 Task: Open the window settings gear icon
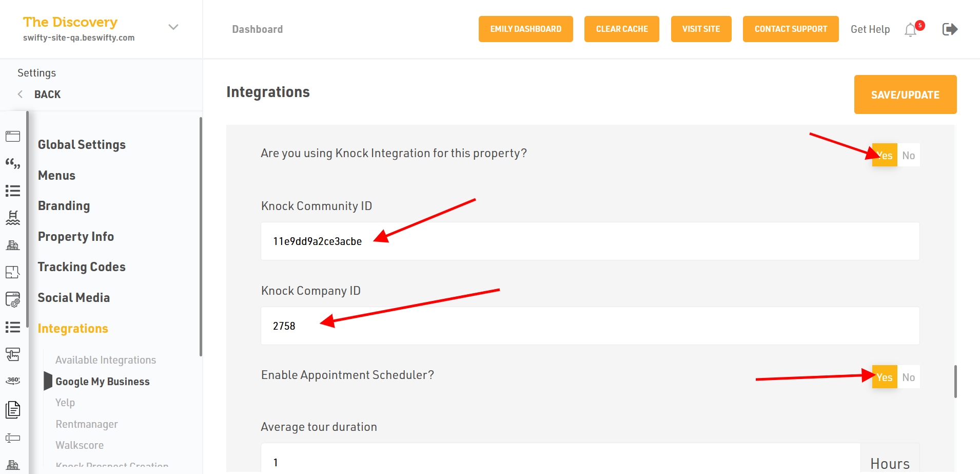[x=13, y=299]
